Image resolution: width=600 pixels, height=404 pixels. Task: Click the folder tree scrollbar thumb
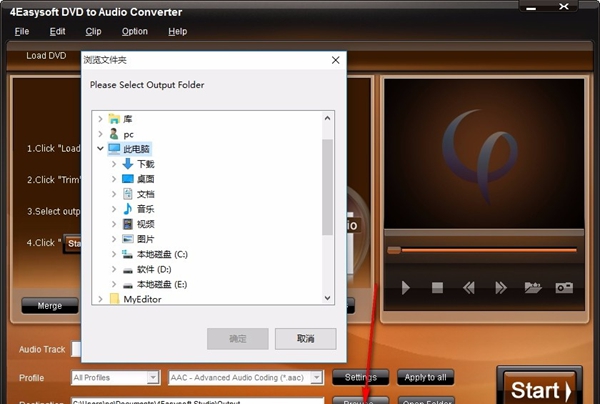pyautogui.click(x=327, y=187)
